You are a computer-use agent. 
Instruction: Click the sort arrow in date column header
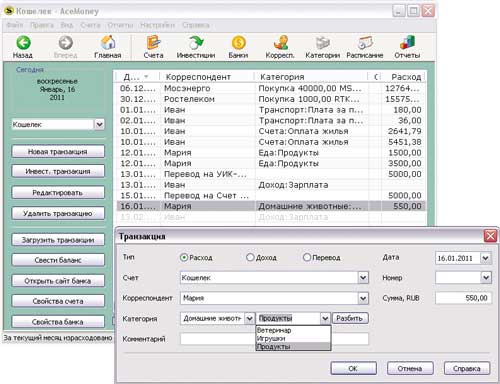point(146,77)
